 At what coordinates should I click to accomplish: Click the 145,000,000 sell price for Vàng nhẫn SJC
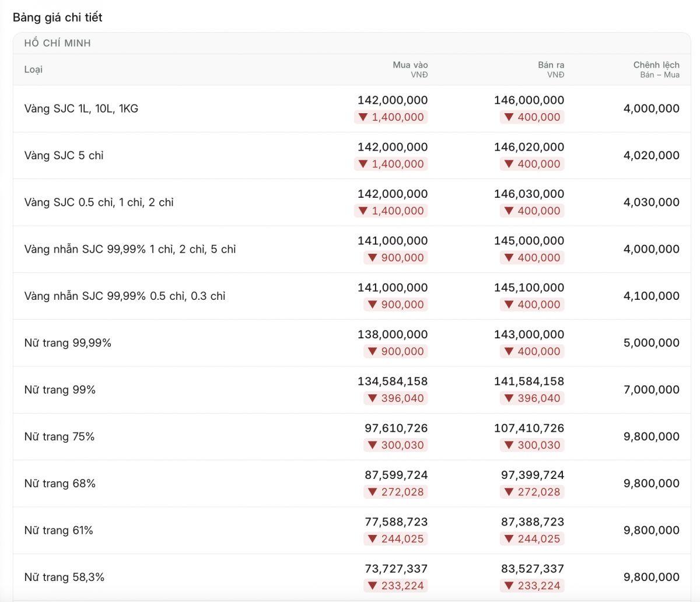pos(529,240)
